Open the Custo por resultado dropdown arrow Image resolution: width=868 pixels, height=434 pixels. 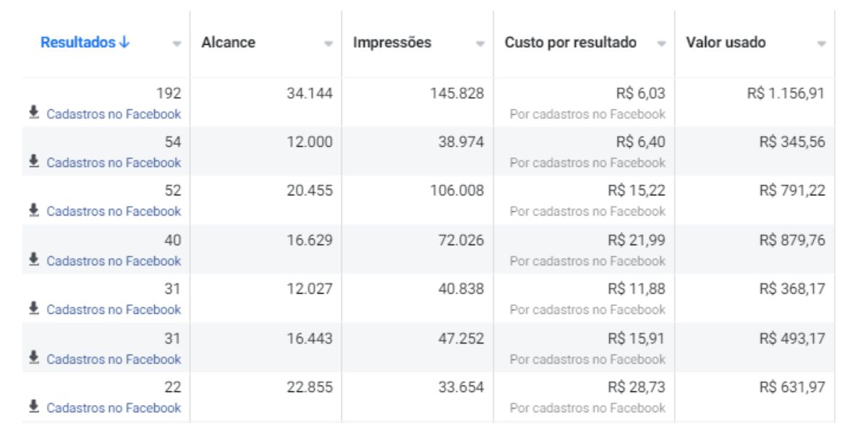tap(661, 44)
